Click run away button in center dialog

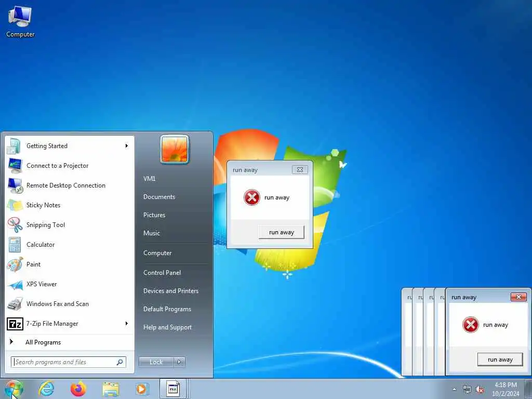pyautogui.click(x=282, y=232)
